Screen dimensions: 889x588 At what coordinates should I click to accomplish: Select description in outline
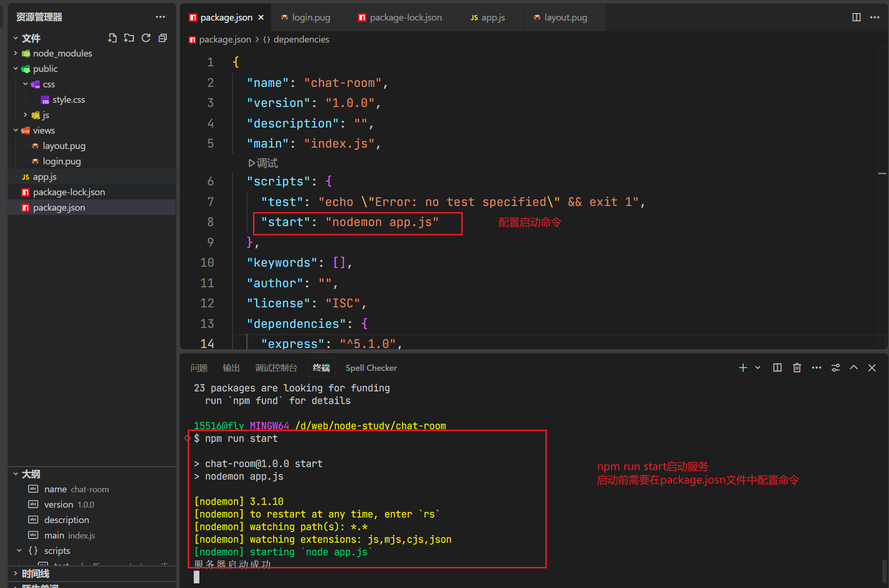tap(92, 520)
